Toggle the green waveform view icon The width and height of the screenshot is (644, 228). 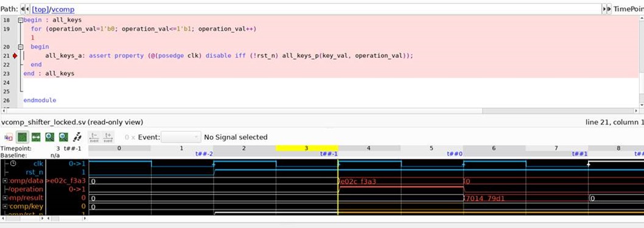pyautogui.click(x=22, y=137)
